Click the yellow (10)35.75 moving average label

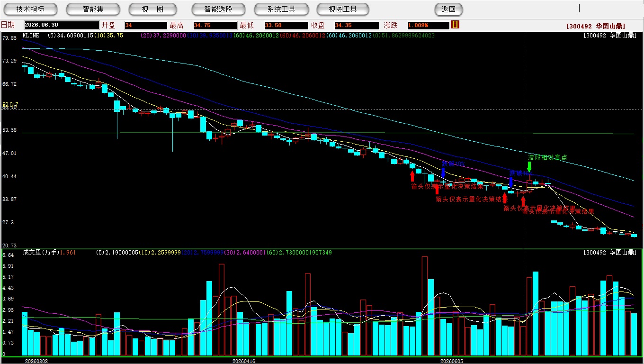(109, 36)
